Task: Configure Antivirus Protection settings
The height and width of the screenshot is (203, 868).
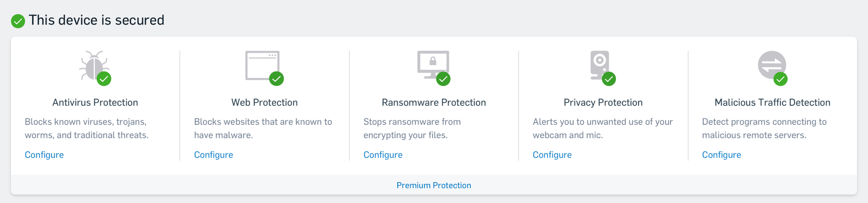Action: pyautogui.click(x=44, y=155)
